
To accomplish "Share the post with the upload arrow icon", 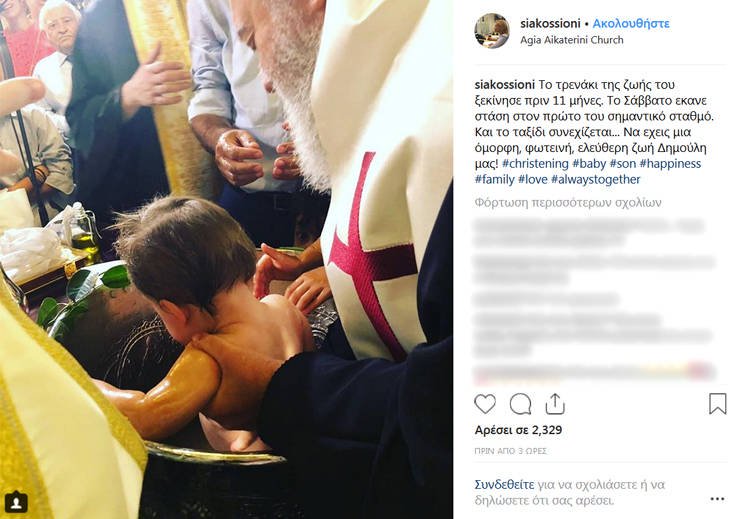I will coord(555,404).
